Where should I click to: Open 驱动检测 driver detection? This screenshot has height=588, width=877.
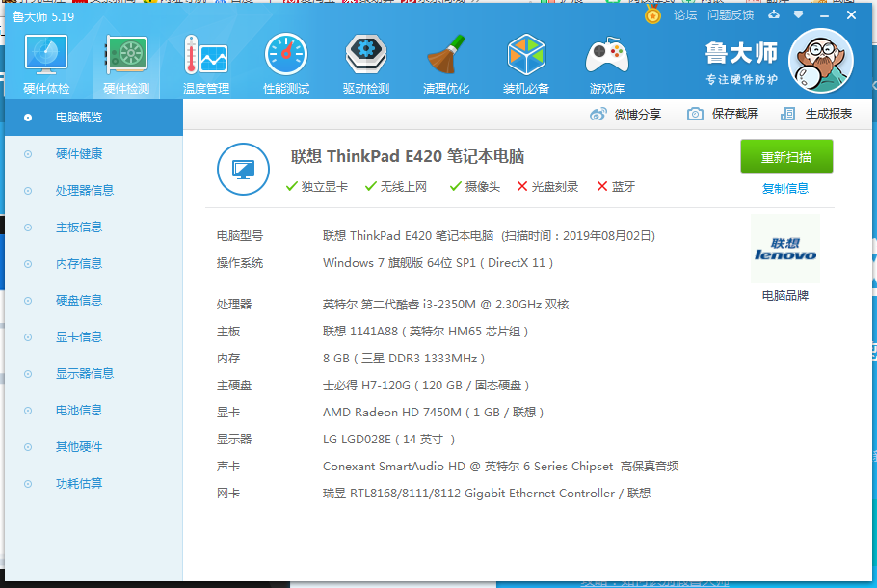pyautogui.click(x=366, y=64)
